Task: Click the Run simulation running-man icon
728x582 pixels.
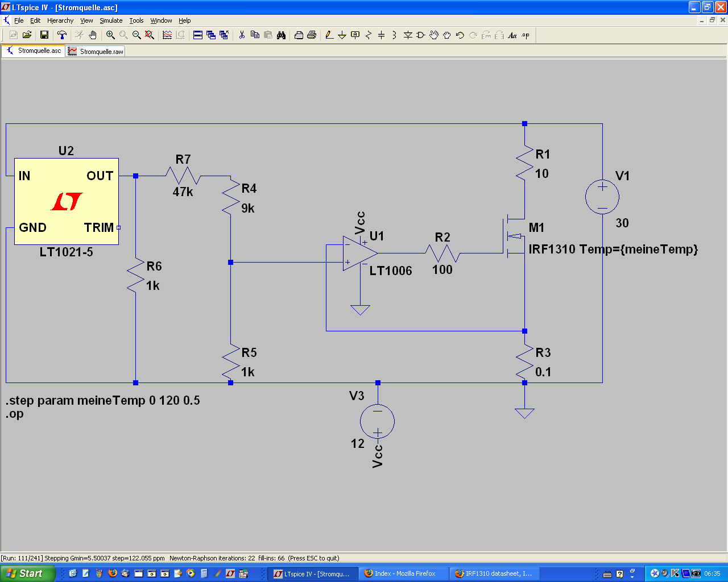Action: click(x=79, y=35)
